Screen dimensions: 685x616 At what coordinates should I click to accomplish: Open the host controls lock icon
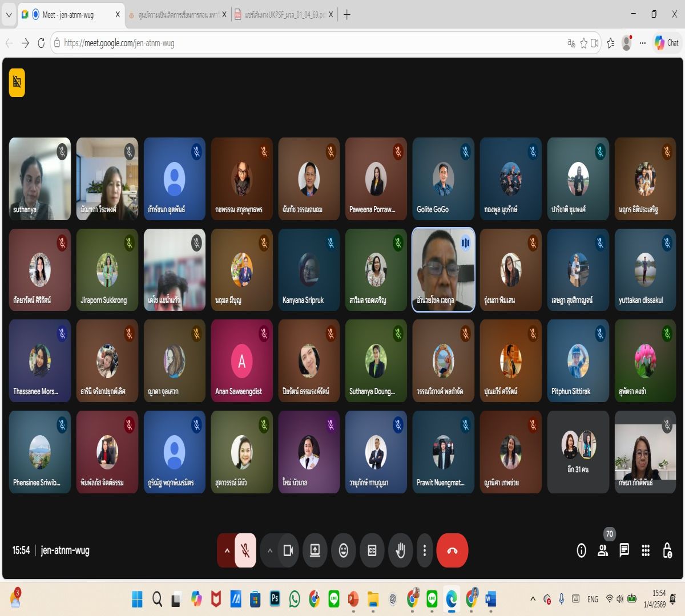point(667,550)
